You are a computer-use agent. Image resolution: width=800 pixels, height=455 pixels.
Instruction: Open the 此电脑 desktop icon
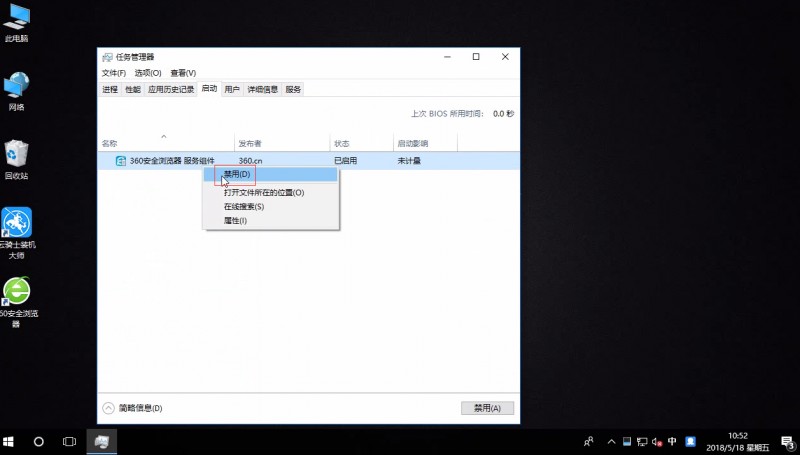[16, 21]
